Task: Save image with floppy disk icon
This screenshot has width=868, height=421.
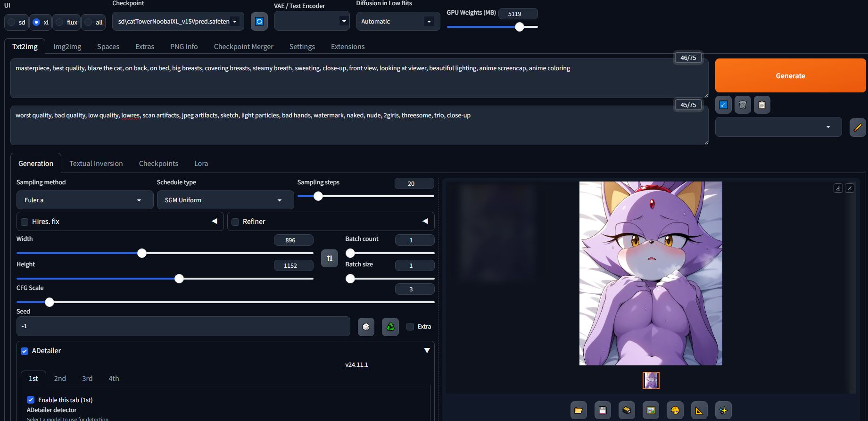Action: coord(603,410)
